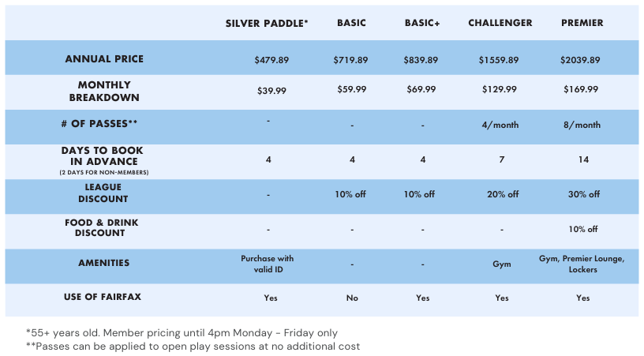Click the 4/month passes value
Image resolution: width=644 pixels, height=356 pixels.
click(x=500, y=125)
